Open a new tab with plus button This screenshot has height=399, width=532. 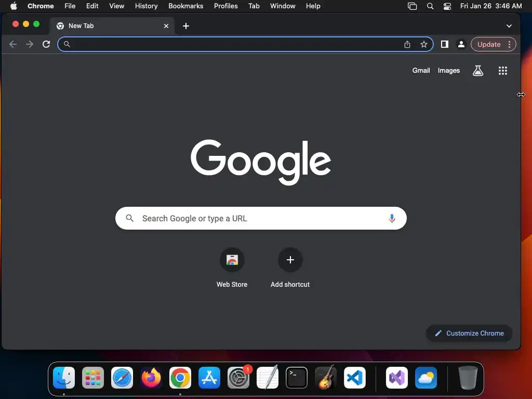186,26
